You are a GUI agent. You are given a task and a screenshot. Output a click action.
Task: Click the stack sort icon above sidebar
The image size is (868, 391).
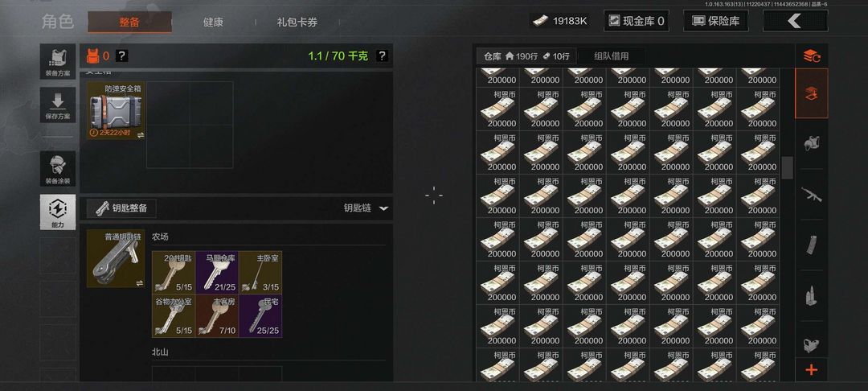pos(812,56)
